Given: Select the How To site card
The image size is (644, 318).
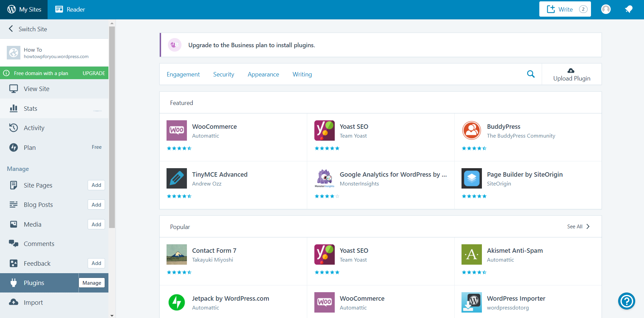Looking at the screenshot, I should tap(54, 53).
